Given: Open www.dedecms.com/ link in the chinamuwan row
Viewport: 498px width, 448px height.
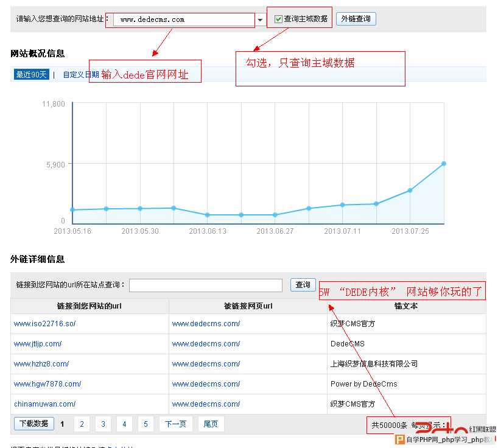Looking at the screenshot, I should click(x=206, y=404).
